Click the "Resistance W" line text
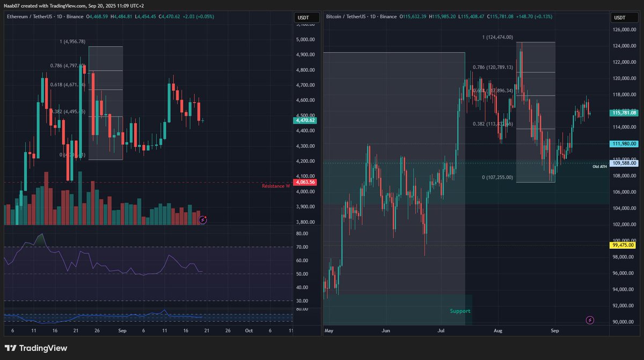 (x=276, y=186)
